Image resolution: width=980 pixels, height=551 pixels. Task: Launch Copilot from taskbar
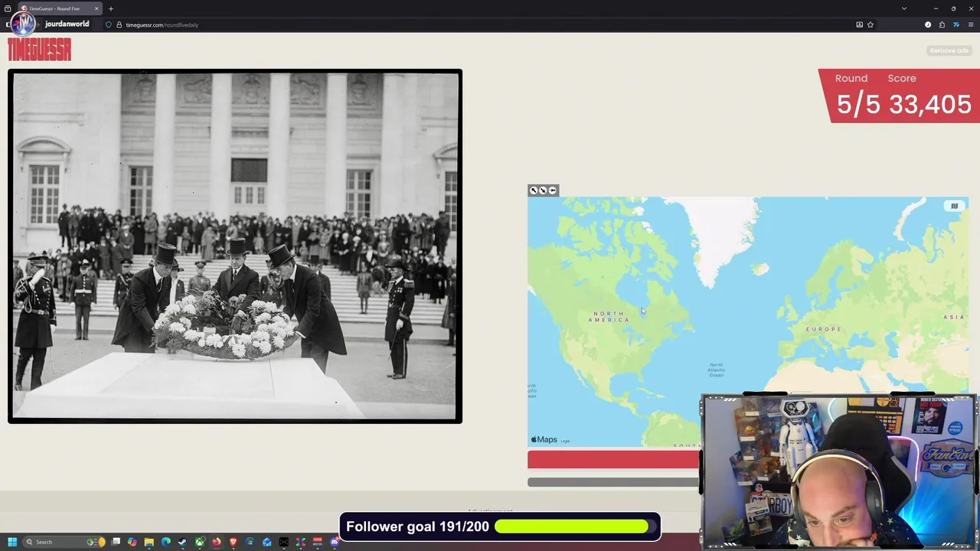coord(132,542)
